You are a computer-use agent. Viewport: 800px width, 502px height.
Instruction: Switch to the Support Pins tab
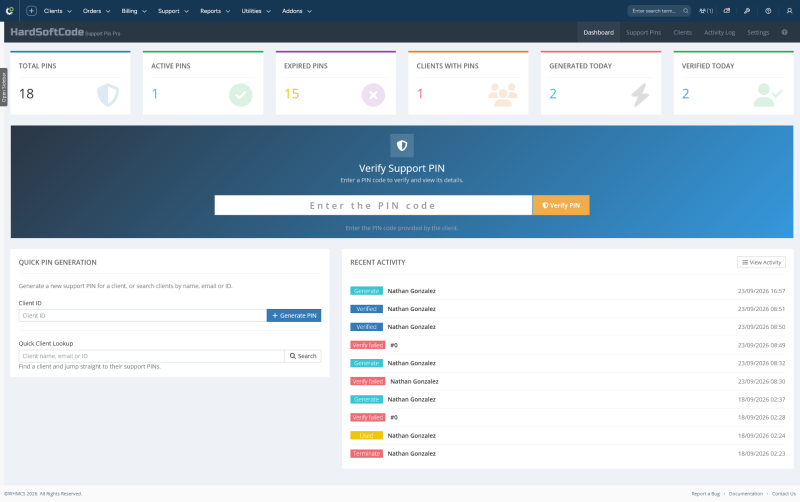[x=643, y=32]
